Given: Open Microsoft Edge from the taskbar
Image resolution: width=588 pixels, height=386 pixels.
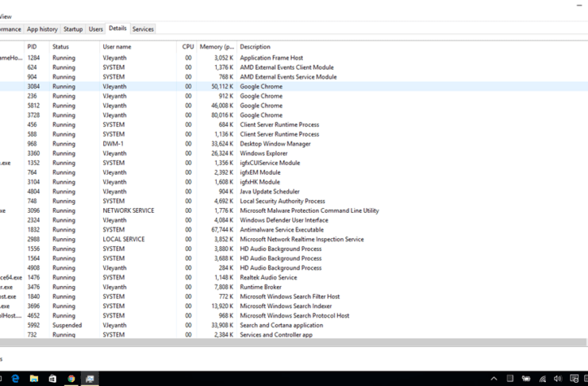Looking at the screenshot, I should (15, 379).
